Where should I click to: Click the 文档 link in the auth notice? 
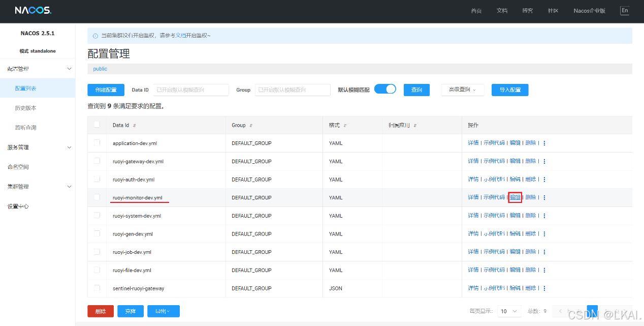tap(181, 36)
